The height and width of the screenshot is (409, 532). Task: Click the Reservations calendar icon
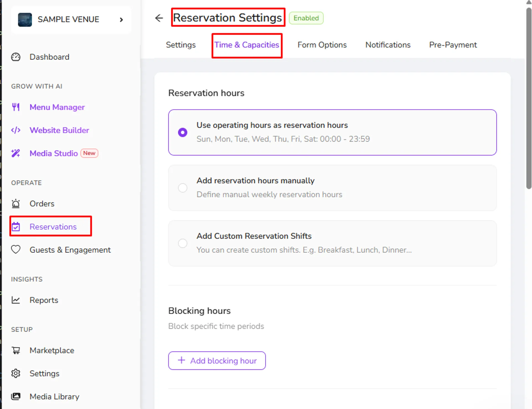click(16, 226)
